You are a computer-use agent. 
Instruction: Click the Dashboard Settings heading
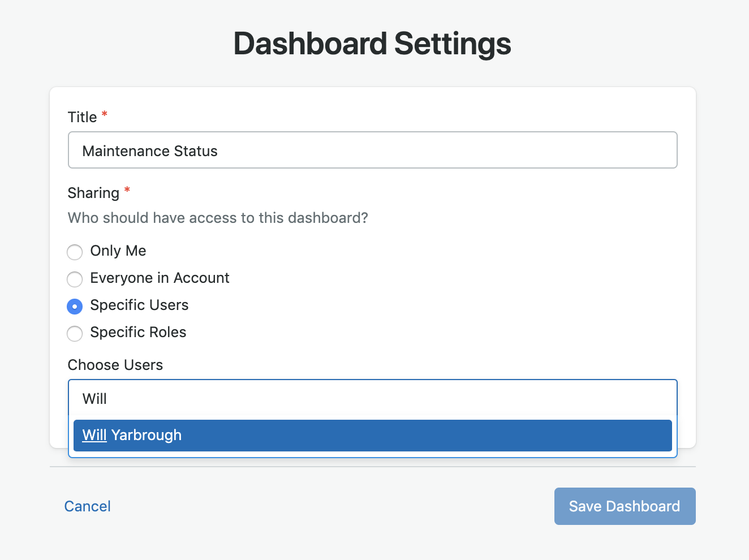pyautogui.click(x=372, y=44)
